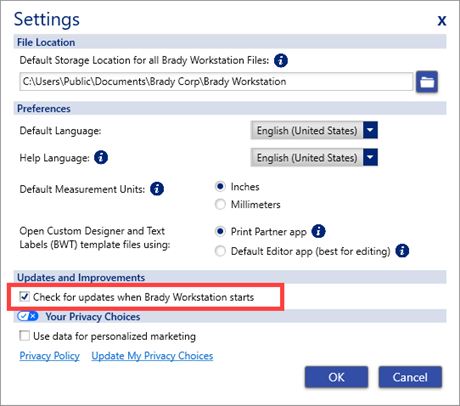Choose Print Partner app radio option

[x=220, y=231]
